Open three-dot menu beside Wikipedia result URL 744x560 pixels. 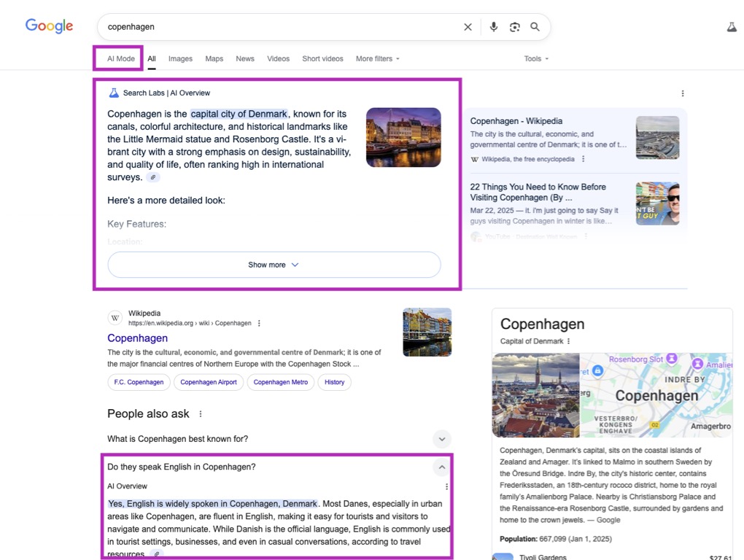[259, 324]
